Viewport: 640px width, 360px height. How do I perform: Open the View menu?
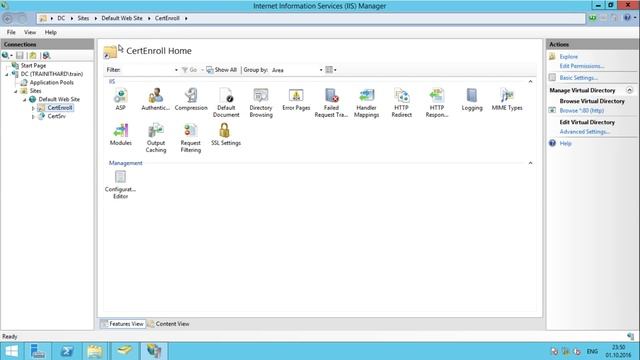point(30,32)
